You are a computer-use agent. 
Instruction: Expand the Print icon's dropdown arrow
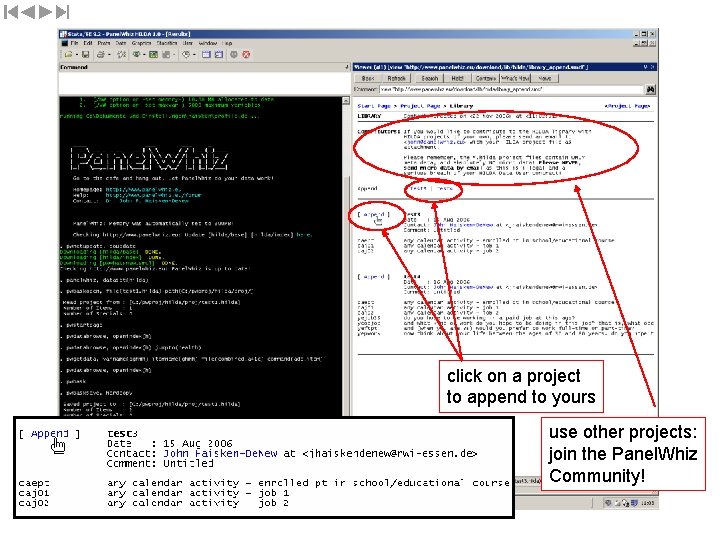[109, 54]
